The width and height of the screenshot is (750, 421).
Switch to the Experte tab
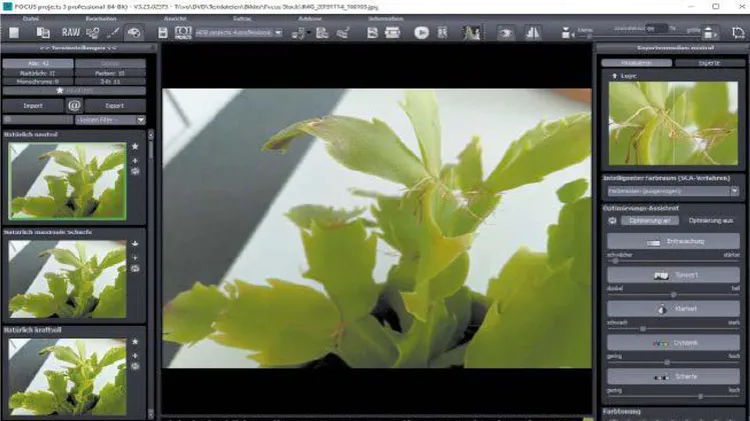click(x=709, y=63)
